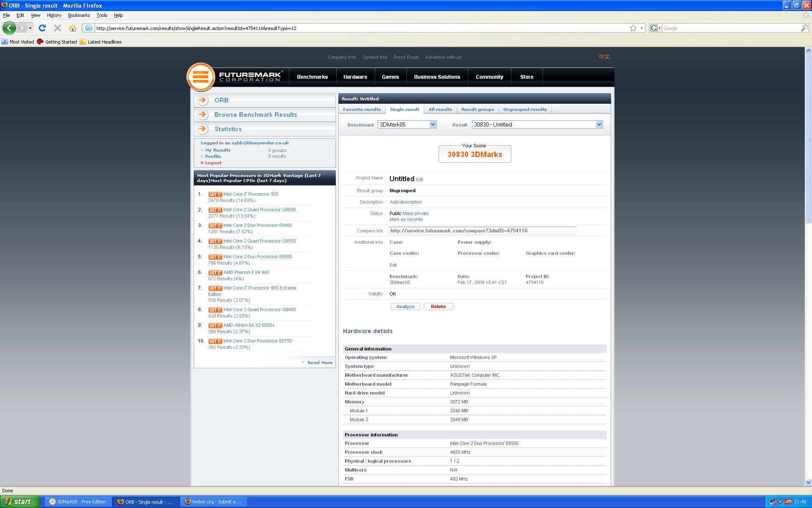The image size is (812, 508).
Task: Click the Add description link
Action: (406, 202)
